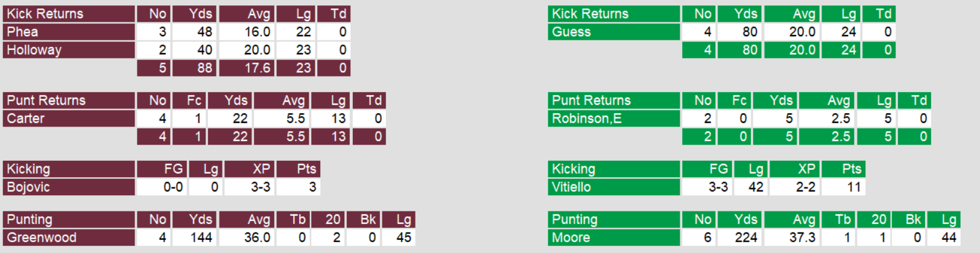This screenshot has width=980, height=253.
Task: Click Moore's 37.3 punting average cell
Action: (802, 238)
